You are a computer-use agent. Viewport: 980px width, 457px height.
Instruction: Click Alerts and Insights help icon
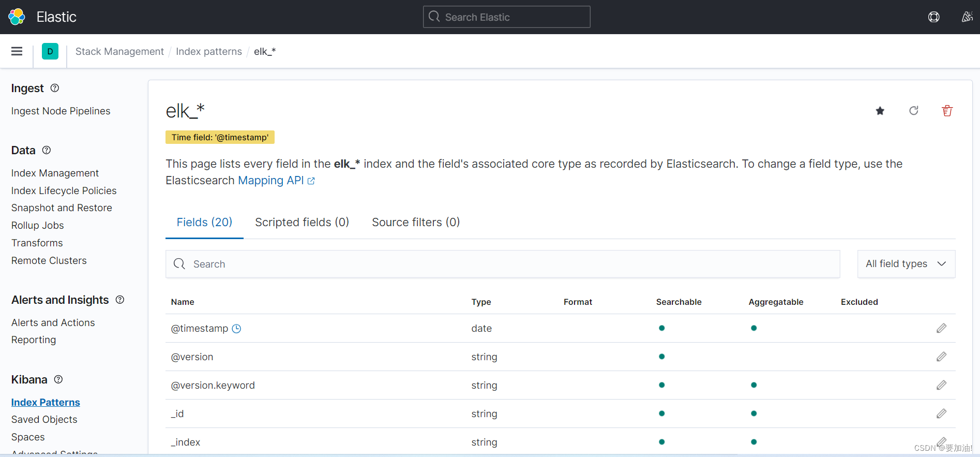(120, 300)
